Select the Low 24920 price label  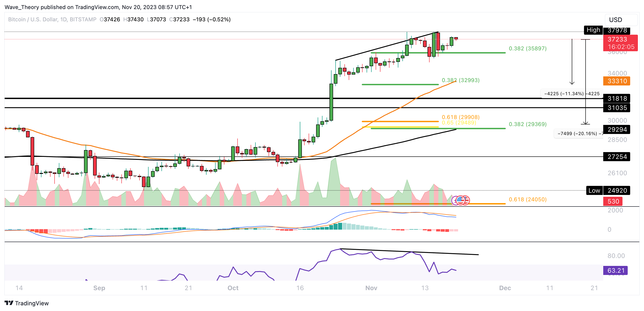[x=608, y=190]
